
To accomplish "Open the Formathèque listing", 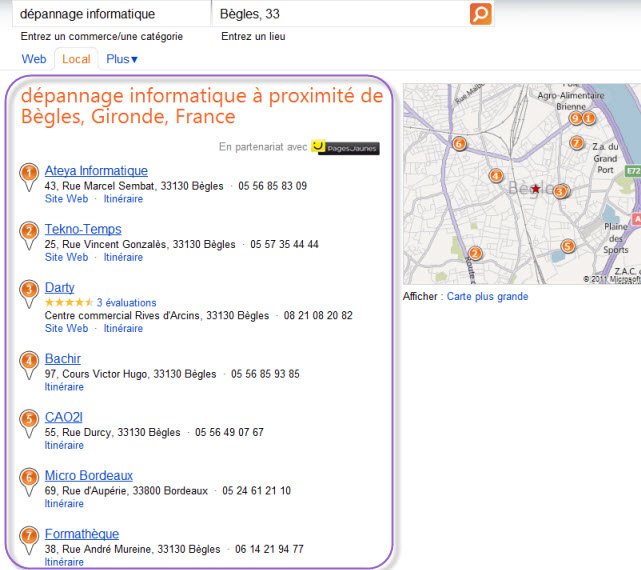I will click(x=82, y=534).
